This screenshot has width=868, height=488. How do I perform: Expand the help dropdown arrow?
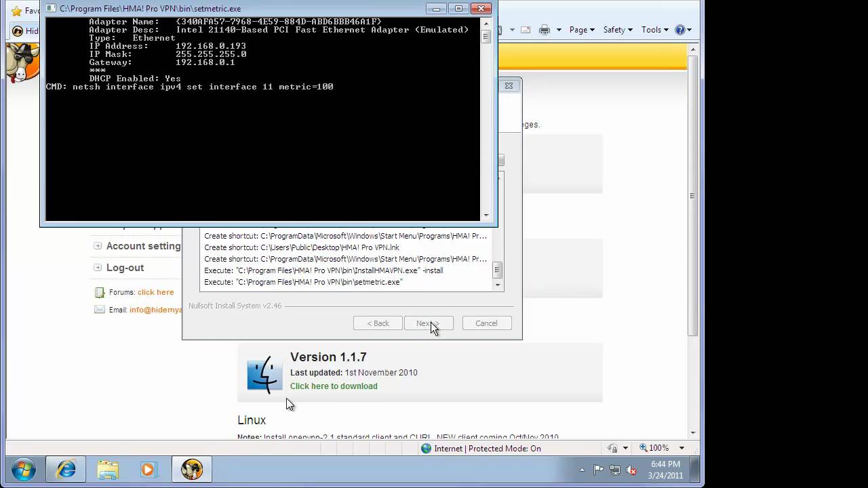click(690, 30)
